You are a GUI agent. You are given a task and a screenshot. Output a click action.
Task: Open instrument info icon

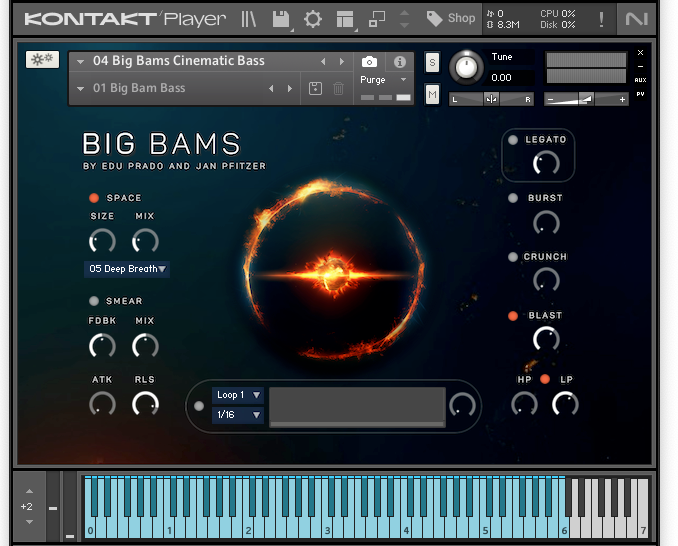(400, 62)
